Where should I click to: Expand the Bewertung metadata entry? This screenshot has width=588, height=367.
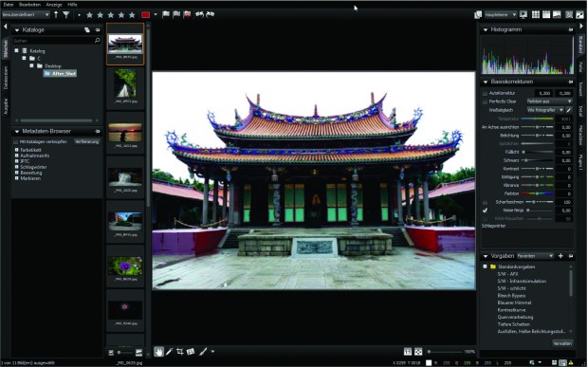(16, 173)
